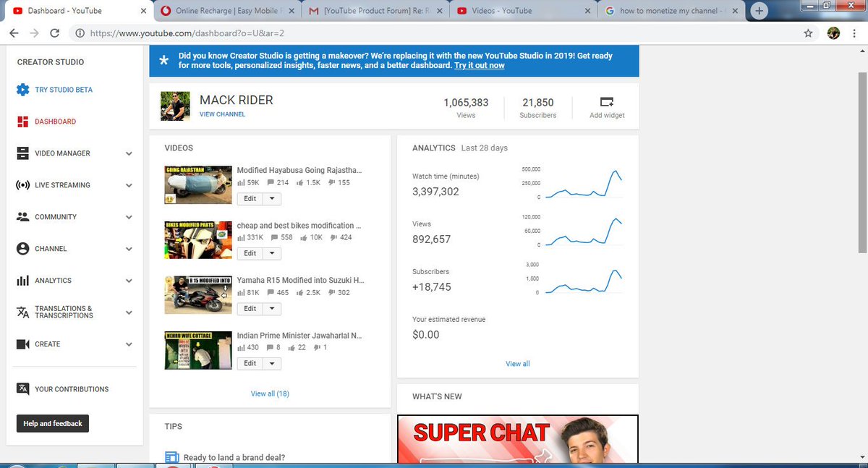Switch to the Videos - YouTube tab
The height and width of the screenshot is (468, 868).
pyautogui.click(x=522, y=11)
